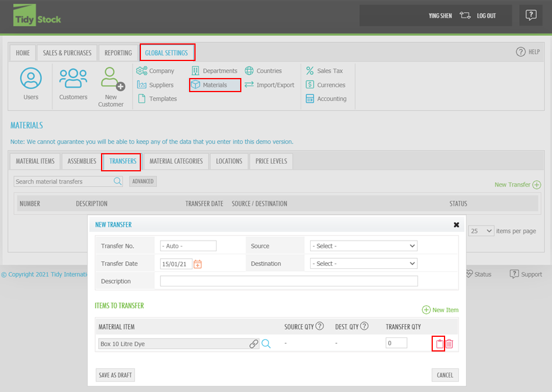Viewport: 552px width, 392px height.
Task: Click the New Item link
Action: [x=440, y=310]
